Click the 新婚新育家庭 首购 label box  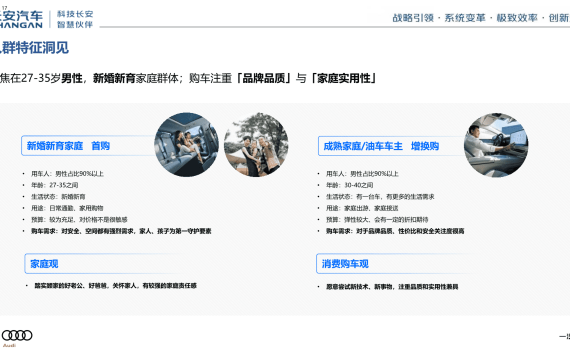(x=89, y=146)
